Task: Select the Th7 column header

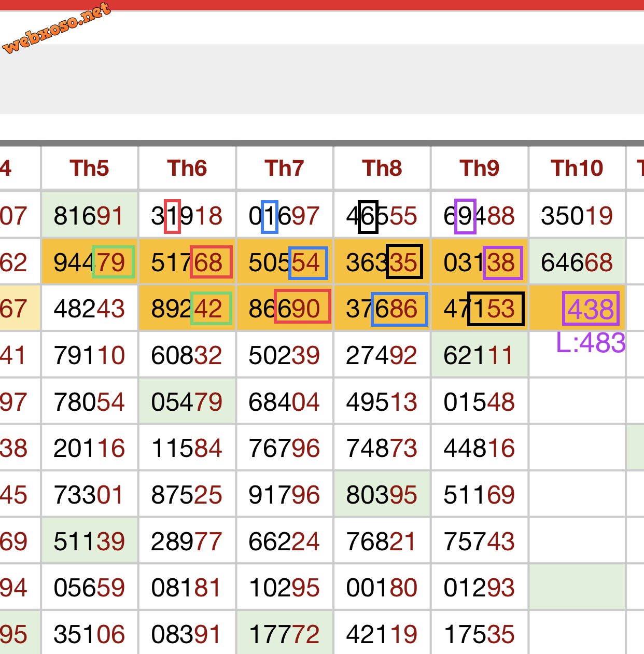Action: click(x=285, y=169)
